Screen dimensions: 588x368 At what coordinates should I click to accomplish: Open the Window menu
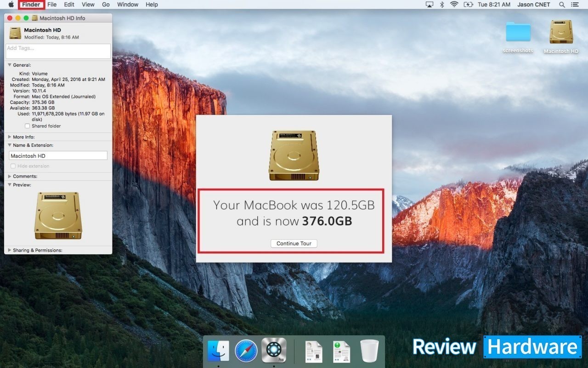point(128,5)
